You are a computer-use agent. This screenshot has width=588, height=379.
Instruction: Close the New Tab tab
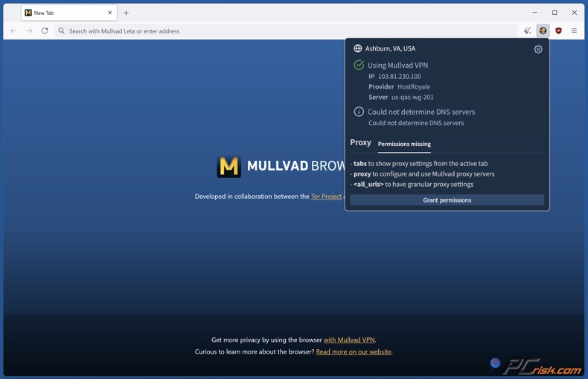(x=110, y=13)
